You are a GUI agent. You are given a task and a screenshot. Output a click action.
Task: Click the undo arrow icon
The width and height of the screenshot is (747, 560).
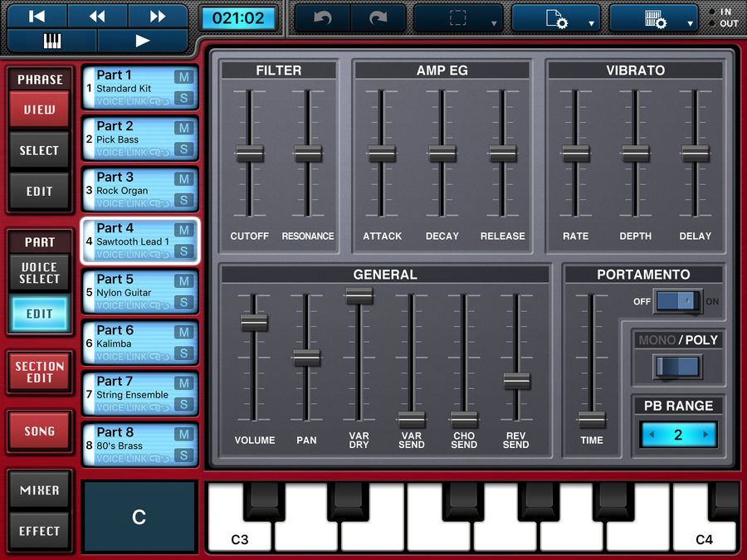[321, 17]
